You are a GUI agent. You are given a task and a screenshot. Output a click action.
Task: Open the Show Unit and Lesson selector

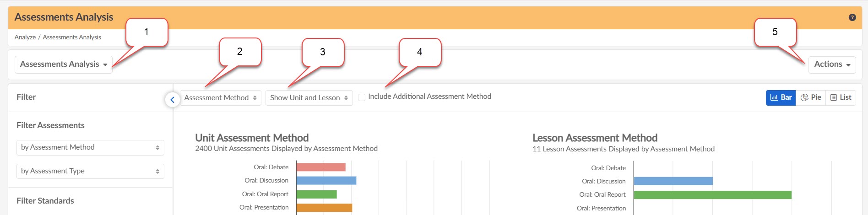pos(309,98)
